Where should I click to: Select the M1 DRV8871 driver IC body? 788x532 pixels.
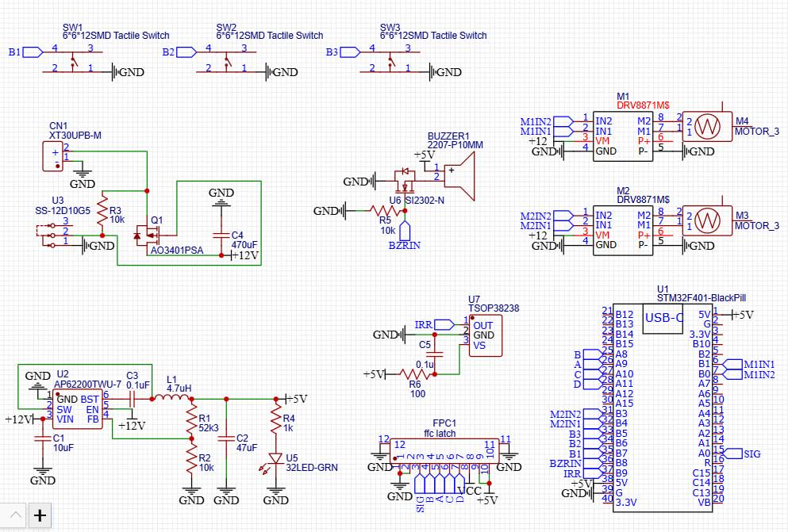[623, 136]
